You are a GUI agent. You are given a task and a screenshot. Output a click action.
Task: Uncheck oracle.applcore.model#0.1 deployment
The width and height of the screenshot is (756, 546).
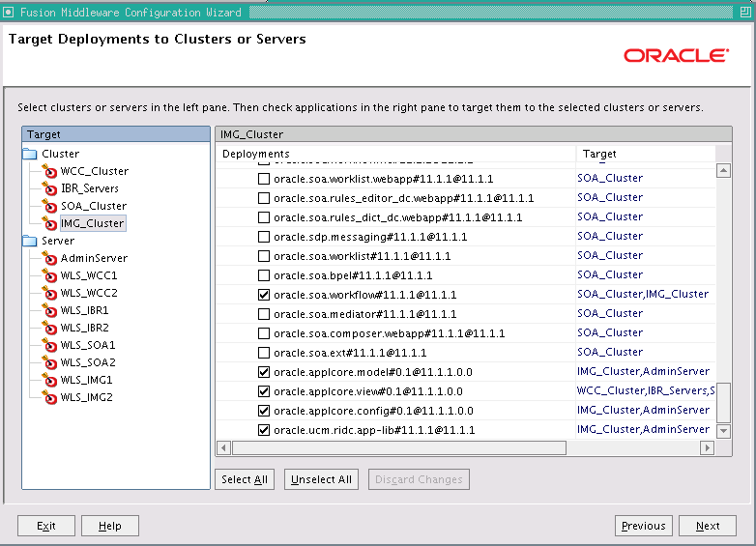tap(264, 372)
